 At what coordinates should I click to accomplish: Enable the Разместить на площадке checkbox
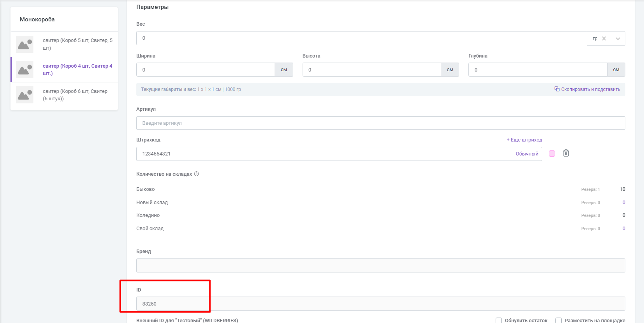click(559, 320)
